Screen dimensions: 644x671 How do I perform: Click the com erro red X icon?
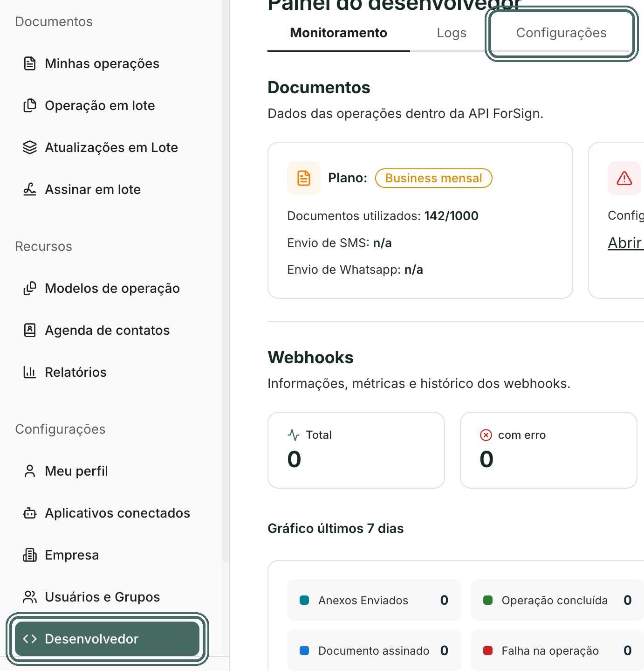[x=486, y=435]
